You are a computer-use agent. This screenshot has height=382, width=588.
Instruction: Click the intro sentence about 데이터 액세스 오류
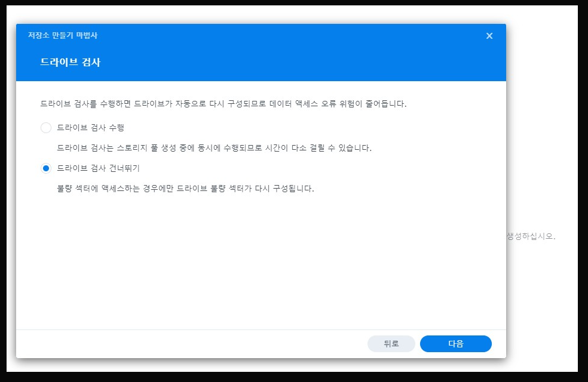pyautogui.click(x=223, y=104)
